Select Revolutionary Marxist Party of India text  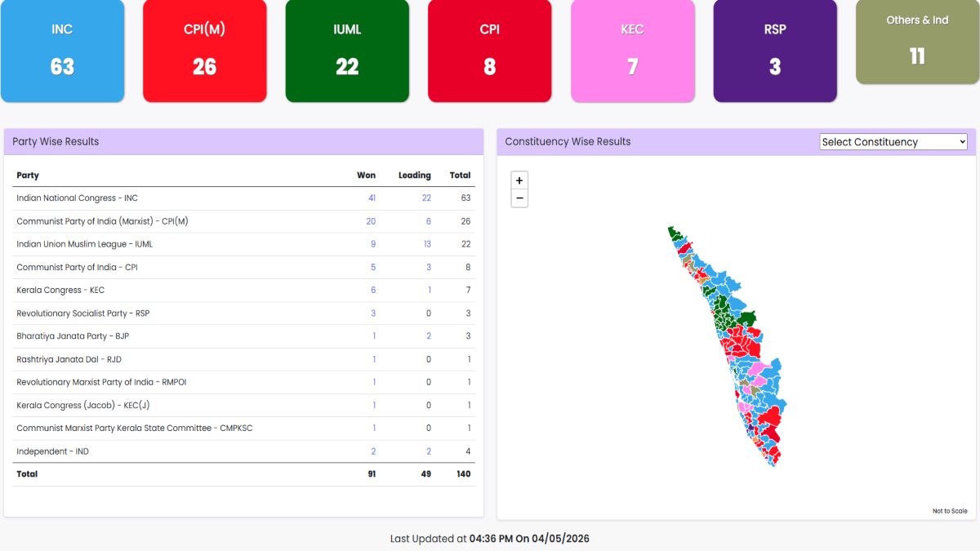tap(101, 382)
